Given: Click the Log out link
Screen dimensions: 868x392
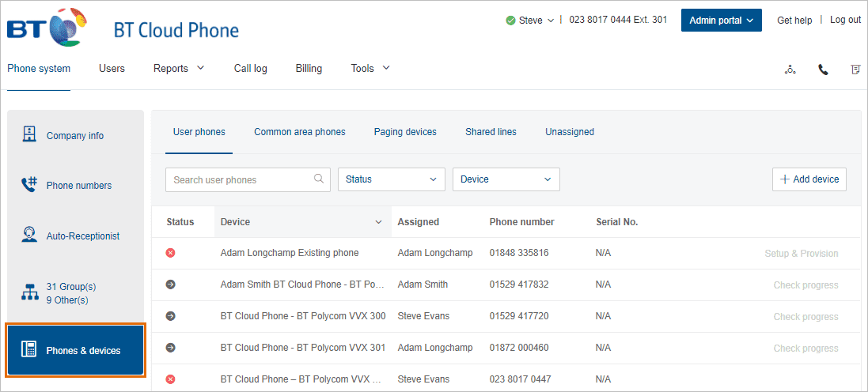Looking at the screenshot, I should 845,20.
